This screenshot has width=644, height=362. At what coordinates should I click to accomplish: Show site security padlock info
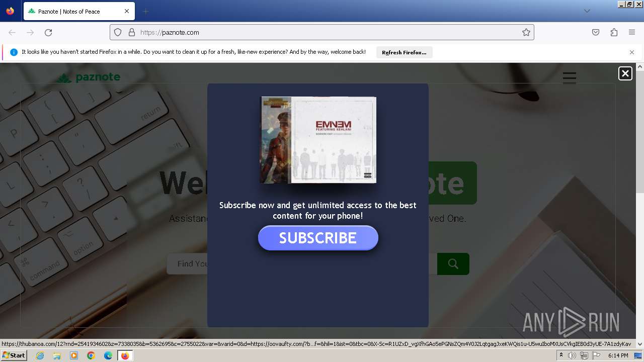(132, 32)
